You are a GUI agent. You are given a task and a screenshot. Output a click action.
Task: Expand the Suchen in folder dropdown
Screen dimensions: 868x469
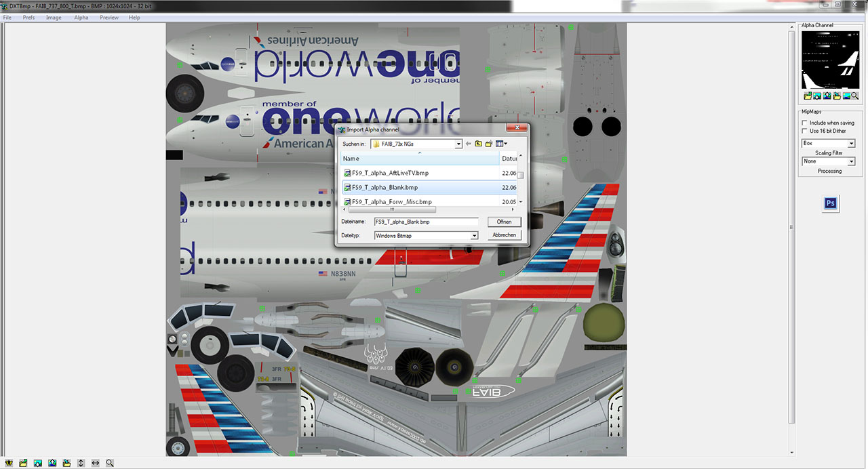point(458,144)
